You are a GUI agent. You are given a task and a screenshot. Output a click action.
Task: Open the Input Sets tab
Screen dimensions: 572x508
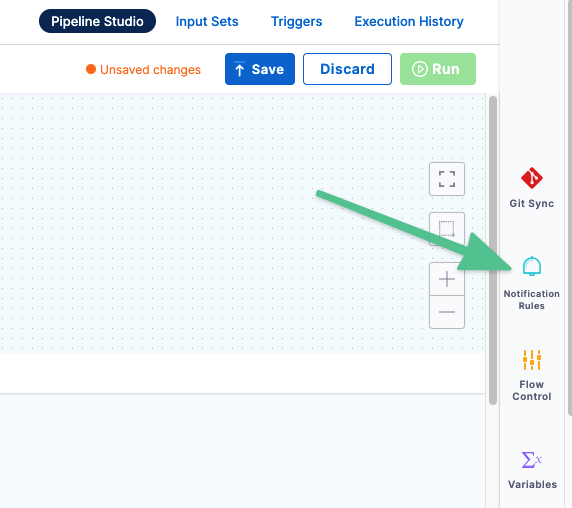207,22
